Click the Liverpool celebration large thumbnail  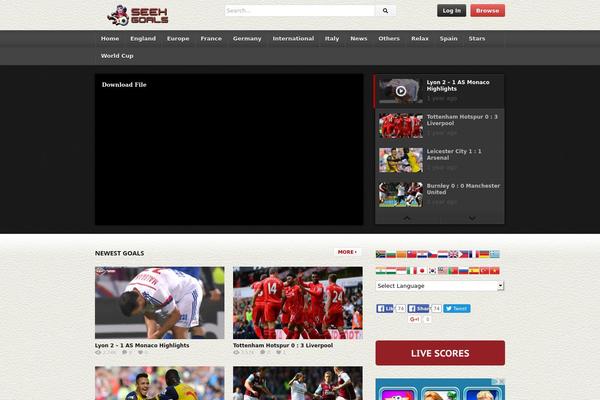coord(298,303)
